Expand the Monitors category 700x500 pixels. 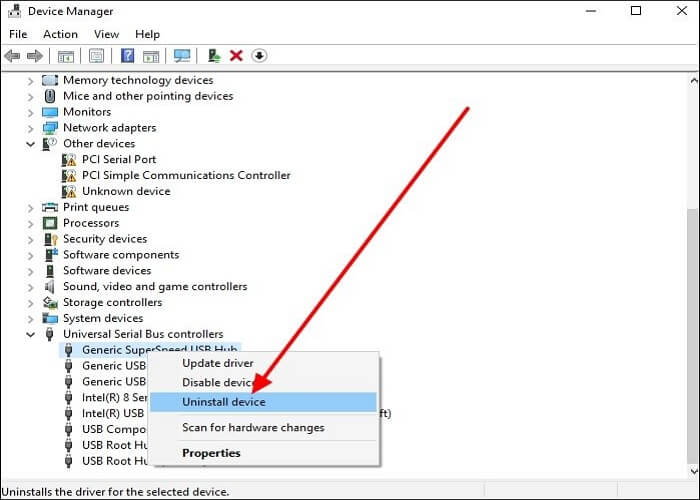coord(30,112)
